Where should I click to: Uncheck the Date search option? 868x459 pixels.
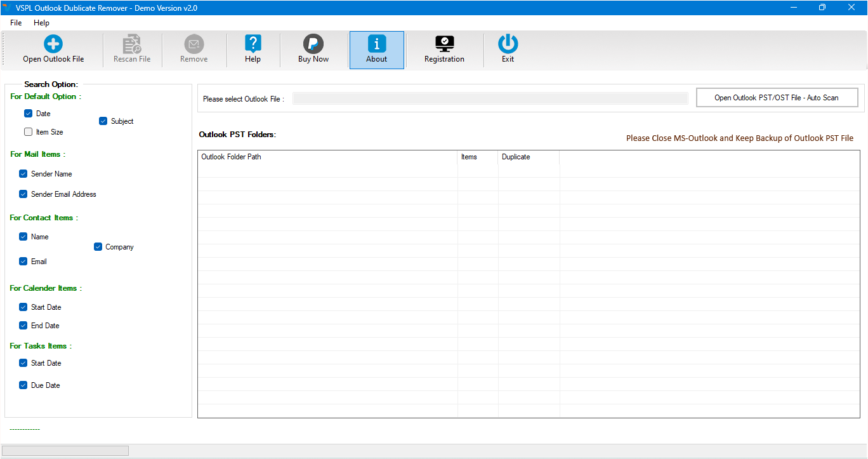click(28, 114)
